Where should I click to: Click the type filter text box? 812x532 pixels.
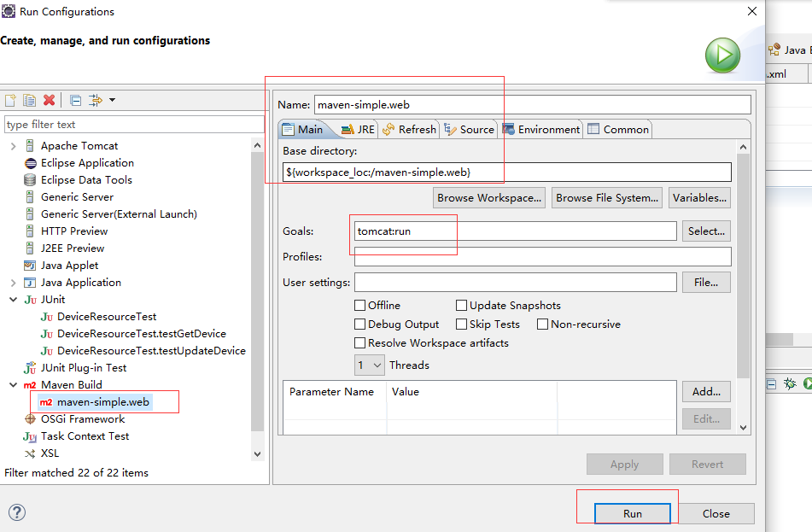(135, 125)
